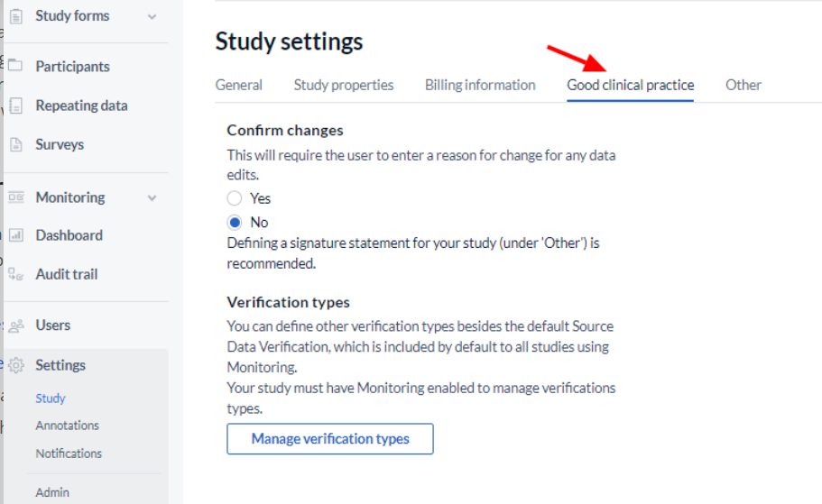Click the Users people icon
822x504 pixels.
[x=16, y=325]
